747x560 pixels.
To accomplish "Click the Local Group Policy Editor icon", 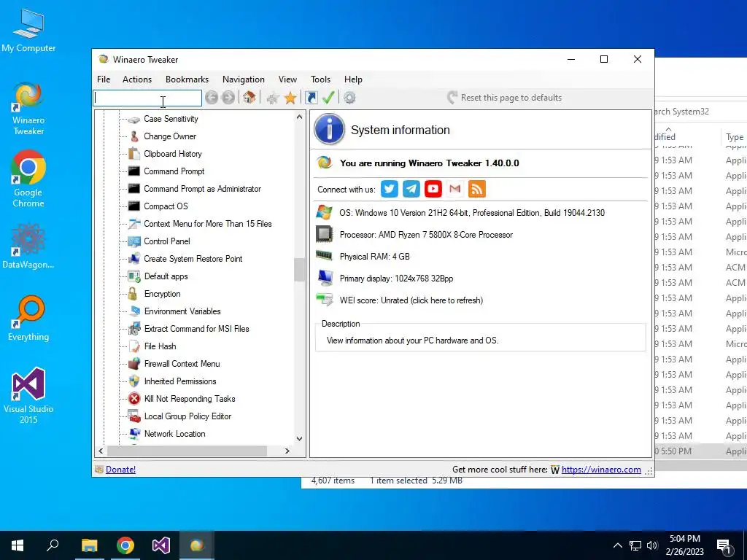I will click(134, 416).
